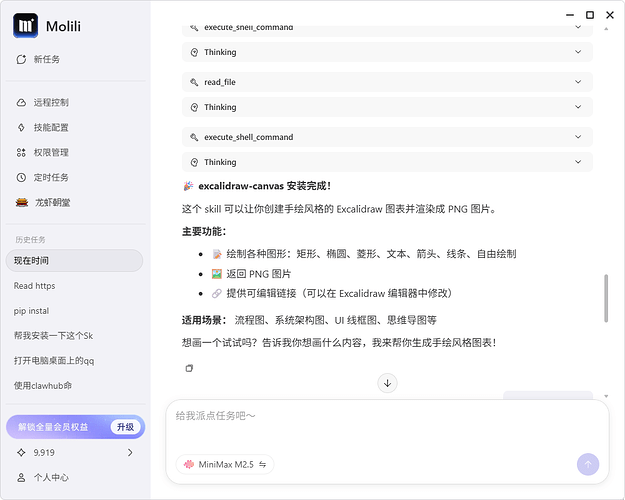
Task: Open the MiniMax M2.5 model selector
Action: point(224,465)
